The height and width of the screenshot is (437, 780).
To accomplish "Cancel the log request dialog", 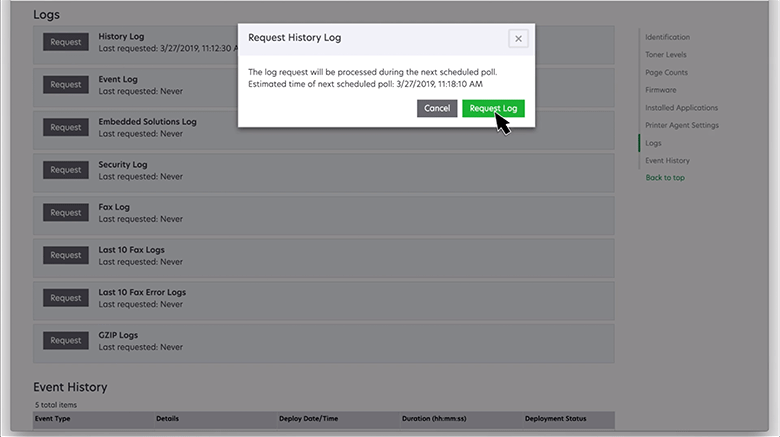I will (x=437, y=108).
